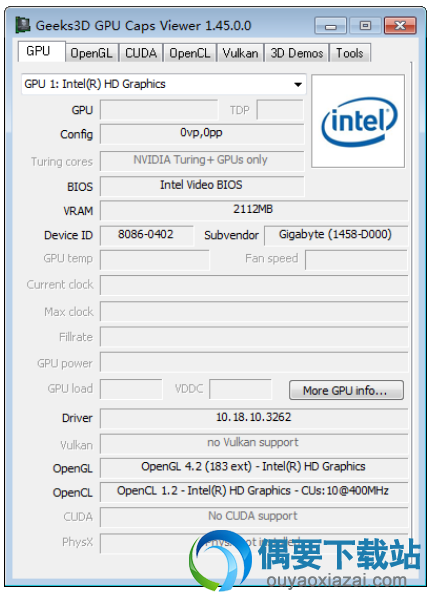The height and width of the screenshot is (592, 432).
Task: Click the GPU Caps Viewer app icon in title bar
Action: (x=23, y=25)
